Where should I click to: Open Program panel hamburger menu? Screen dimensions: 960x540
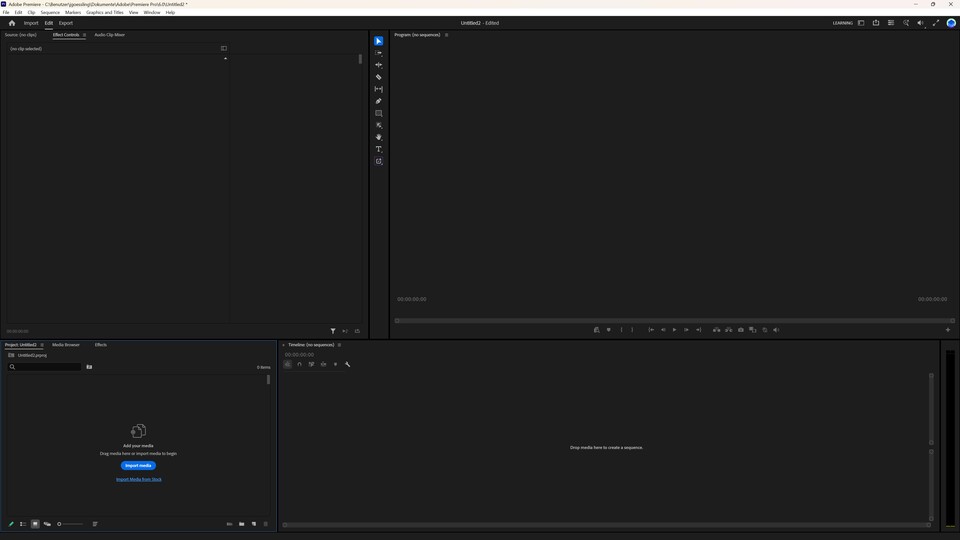tap(446, 35)
